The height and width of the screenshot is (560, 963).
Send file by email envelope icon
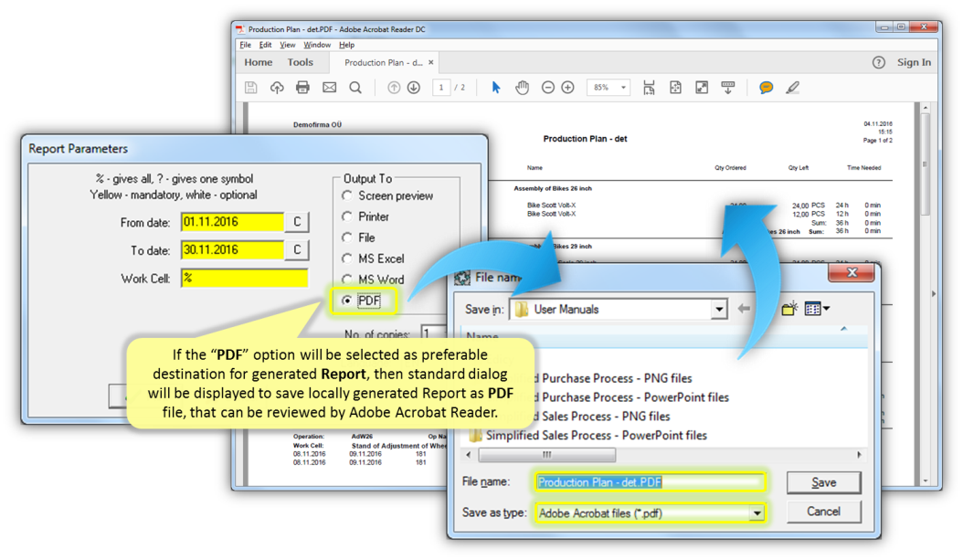[329, 87]
